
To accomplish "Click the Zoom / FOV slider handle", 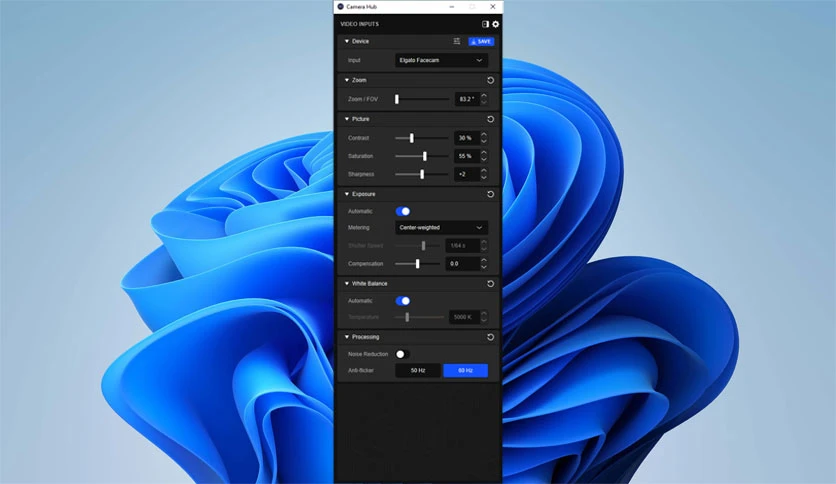I will pos(397,99).
